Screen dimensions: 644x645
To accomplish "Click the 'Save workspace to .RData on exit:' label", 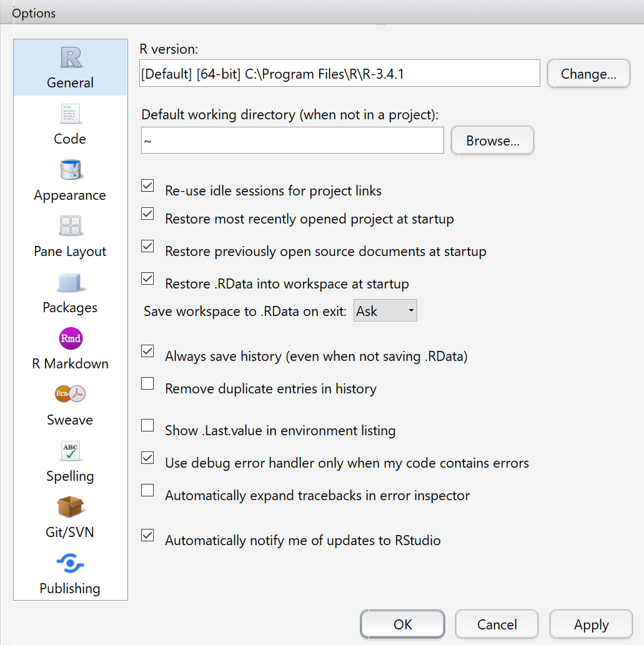I will [x=245, y=312].
